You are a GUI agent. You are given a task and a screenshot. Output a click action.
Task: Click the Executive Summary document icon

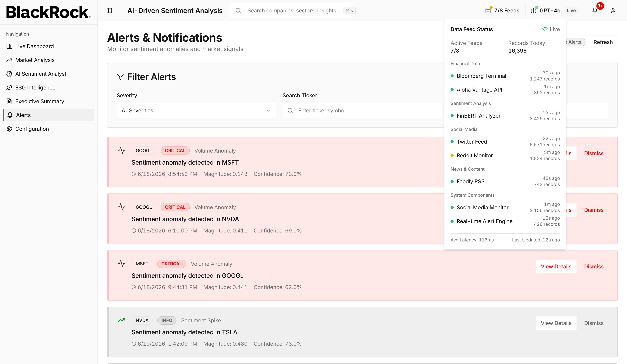tap(9, 101)
